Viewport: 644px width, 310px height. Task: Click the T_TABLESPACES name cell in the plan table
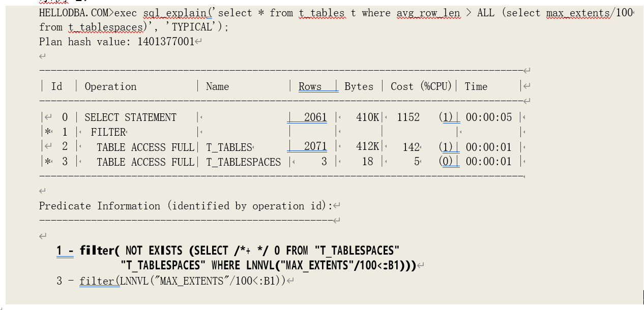point(243,162)
